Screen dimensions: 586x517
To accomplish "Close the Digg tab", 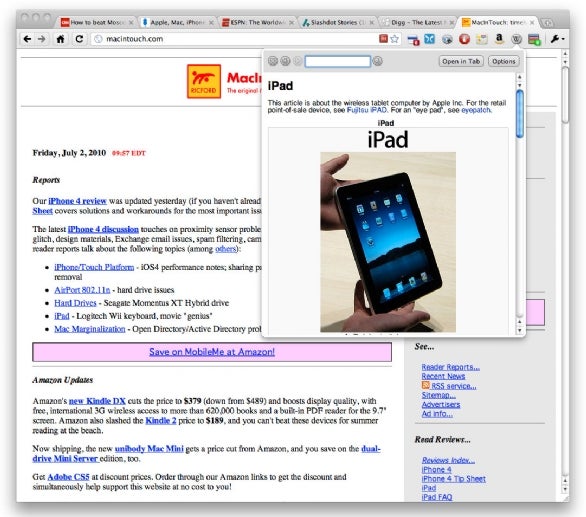I will coord(451,23).
